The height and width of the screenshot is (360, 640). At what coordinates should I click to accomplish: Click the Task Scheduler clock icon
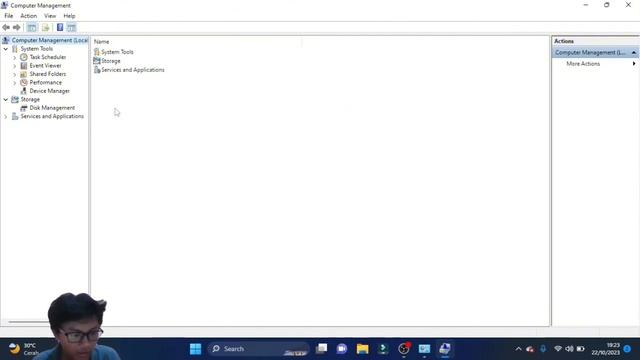[24, 57]
